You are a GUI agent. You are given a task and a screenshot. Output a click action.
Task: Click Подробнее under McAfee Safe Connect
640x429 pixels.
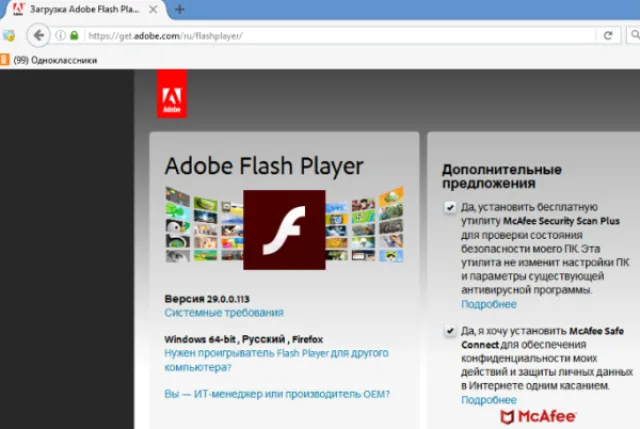point(489,400)
